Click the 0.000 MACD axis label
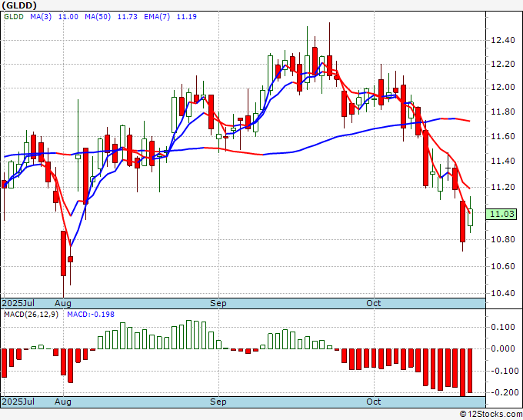 point(503,349)
